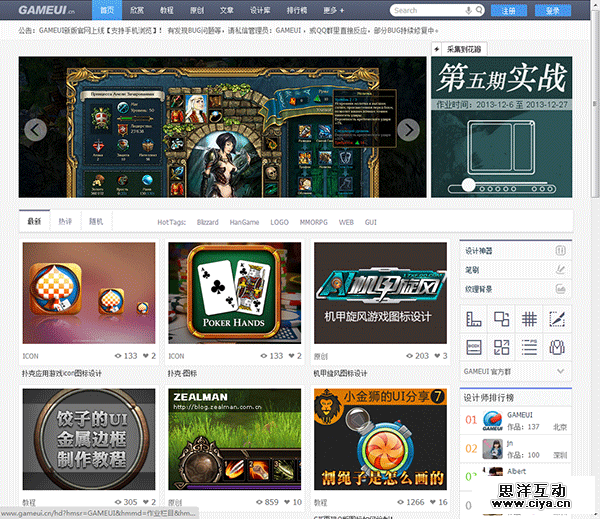Screen dimensions: 600x519
Task: Go to next banner slide arrow
Action: 408,129
